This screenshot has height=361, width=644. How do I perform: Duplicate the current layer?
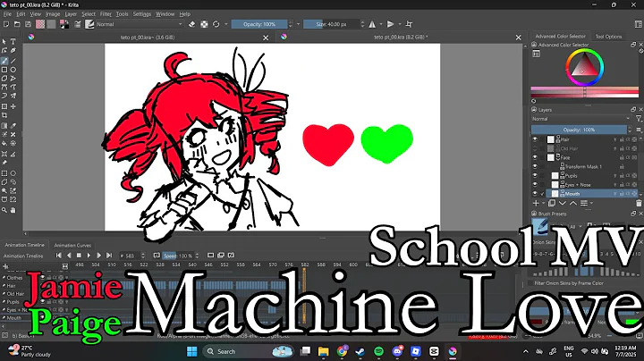click(552, 203)
